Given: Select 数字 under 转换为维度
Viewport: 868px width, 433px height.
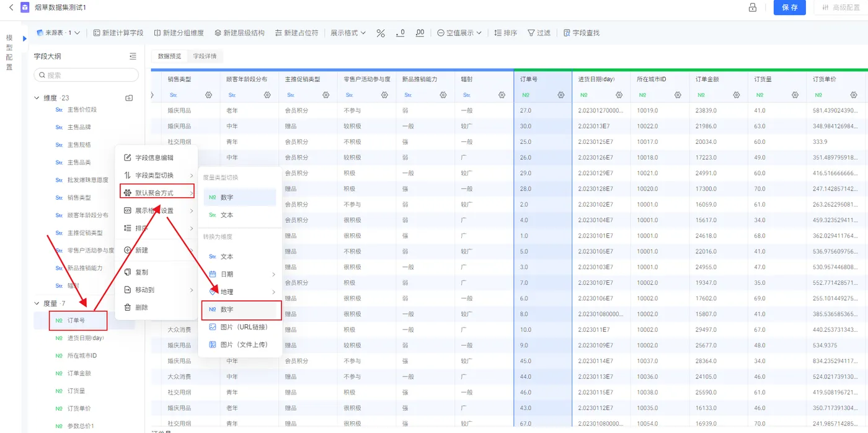Looking at the screenshot, I should [242, 309].
